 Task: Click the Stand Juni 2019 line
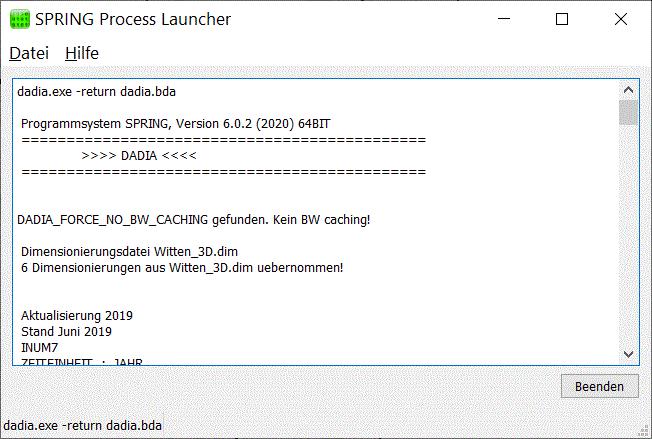[67, 332]
